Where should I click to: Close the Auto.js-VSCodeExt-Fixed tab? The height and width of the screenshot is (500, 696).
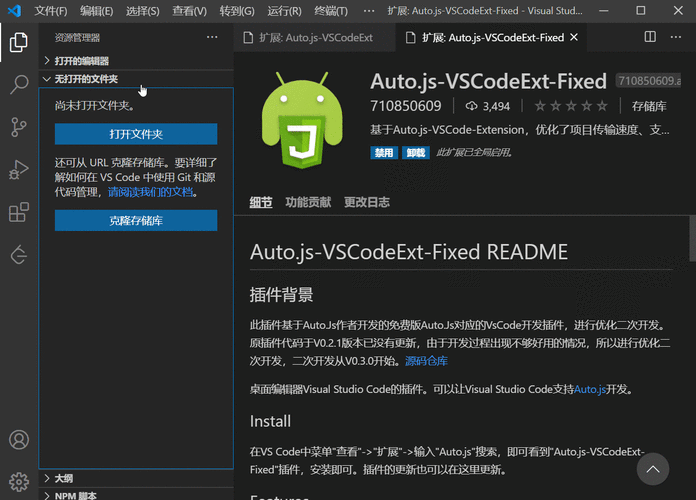click(x=574, y=37)
